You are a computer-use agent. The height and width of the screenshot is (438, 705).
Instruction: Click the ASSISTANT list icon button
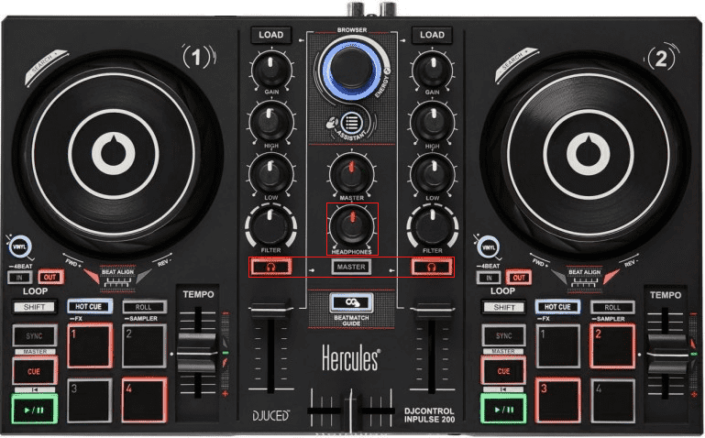(351, 123)
